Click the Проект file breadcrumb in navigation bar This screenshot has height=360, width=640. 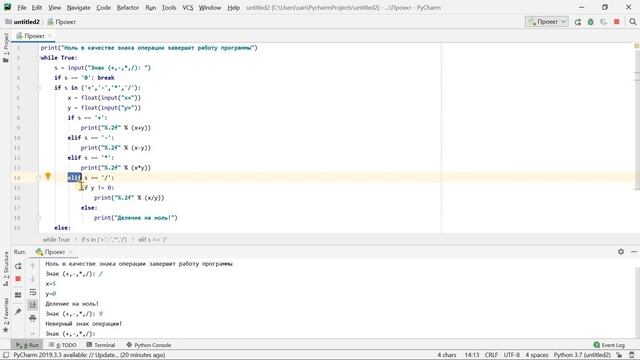point(62,22)
